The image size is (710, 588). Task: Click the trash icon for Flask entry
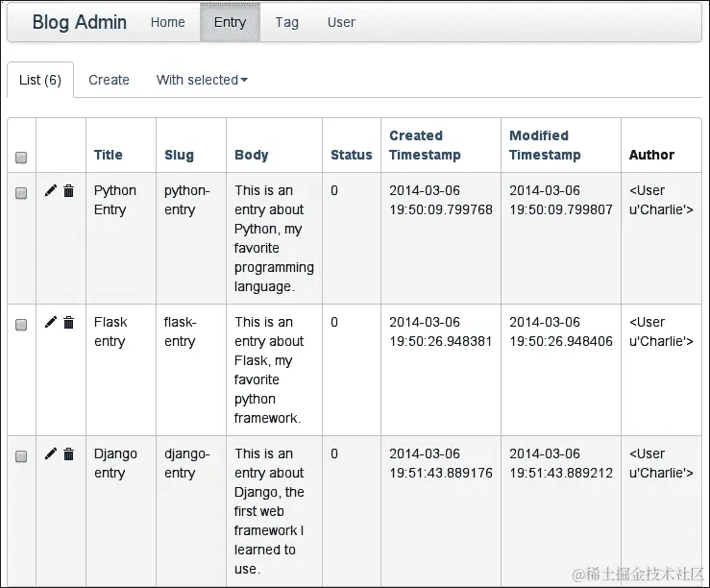(68, 322)
